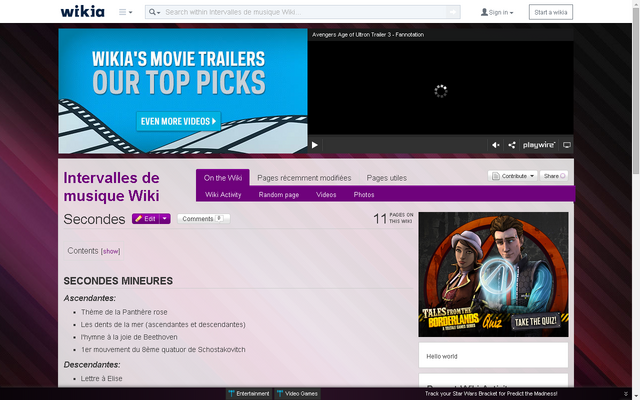640x400 pixels.
Task: Click 'l'hymne à la joie de Beethoven'
Action: [x=129, y=337]
